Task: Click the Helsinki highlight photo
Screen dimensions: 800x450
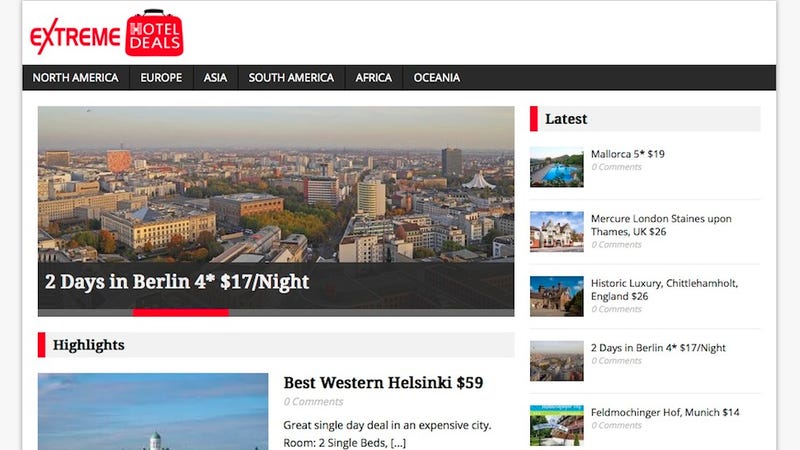Action: point(153,411)
